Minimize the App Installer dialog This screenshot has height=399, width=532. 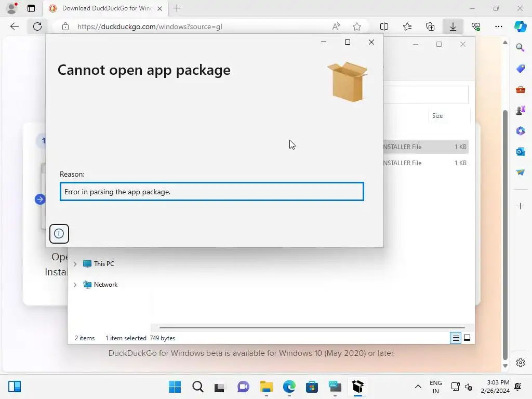[324, 42]
